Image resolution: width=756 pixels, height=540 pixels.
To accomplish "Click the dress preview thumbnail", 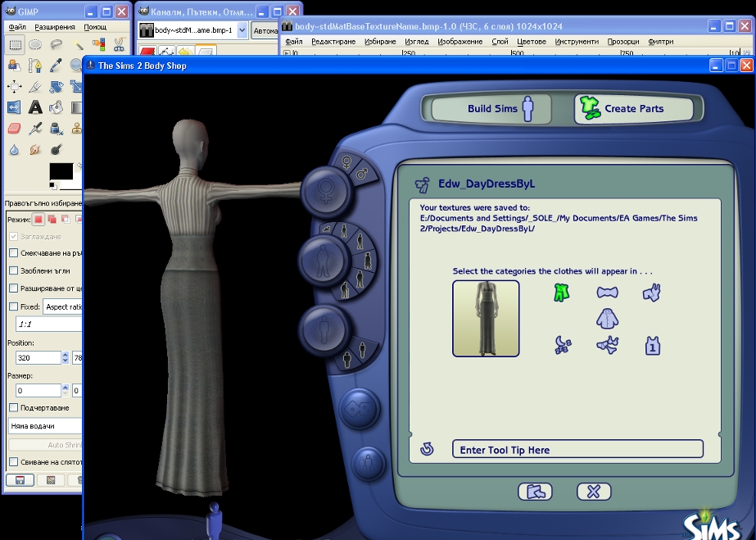I will (x=486, y=319).
